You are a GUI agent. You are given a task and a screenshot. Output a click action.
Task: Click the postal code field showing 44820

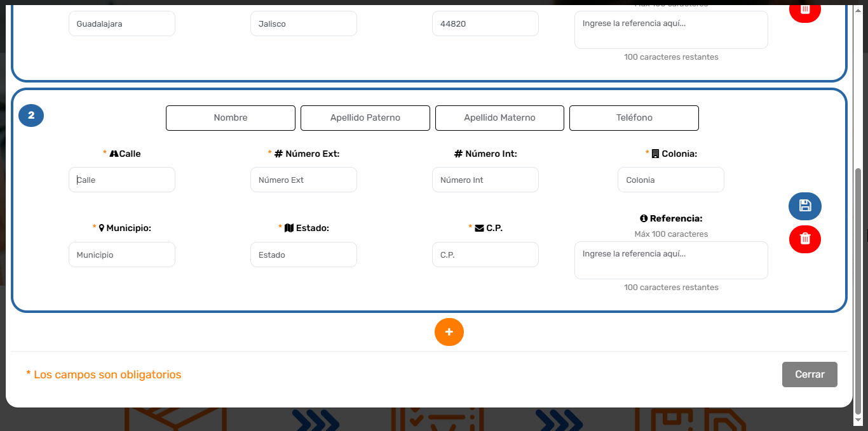(x=485, y=23)
